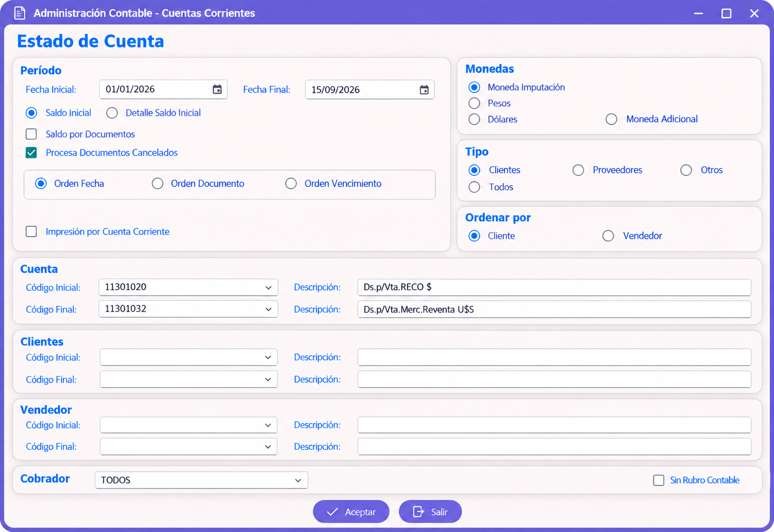774x532 pixels.
Task: Click the Estado de Cuenta heading
Action: 91,41
